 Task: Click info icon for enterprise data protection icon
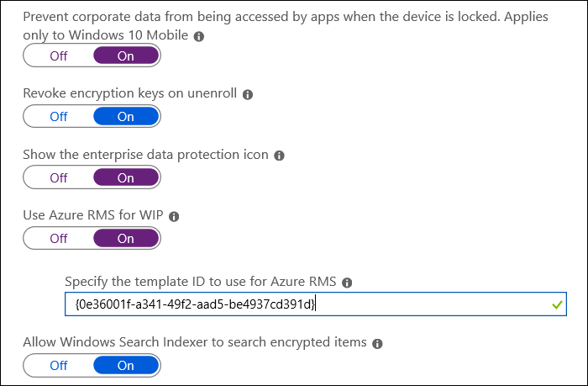(x=279, y=156)
